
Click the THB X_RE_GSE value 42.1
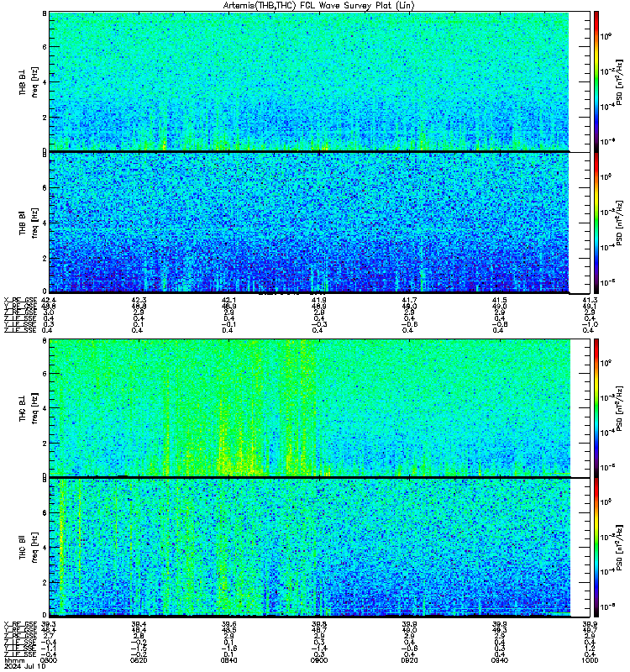228,300
